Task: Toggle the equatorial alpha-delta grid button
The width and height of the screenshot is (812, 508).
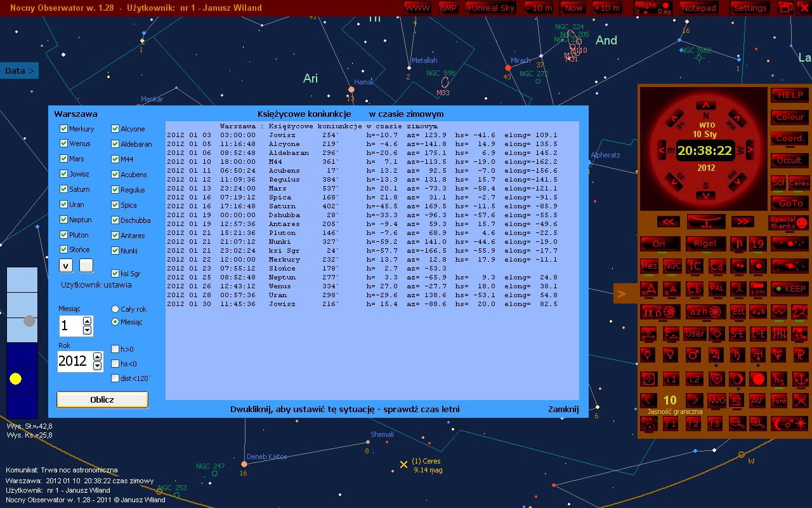Action: pos(660,312)
